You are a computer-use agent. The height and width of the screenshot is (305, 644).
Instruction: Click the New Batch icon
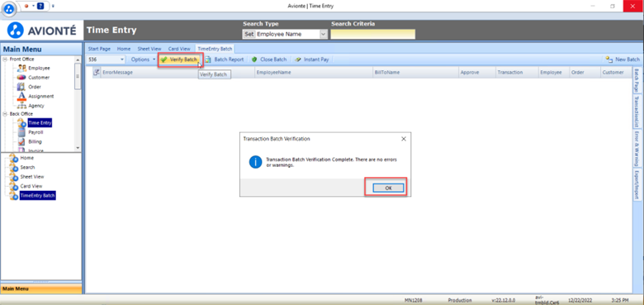pyautogui.click(x=609, y=60)
